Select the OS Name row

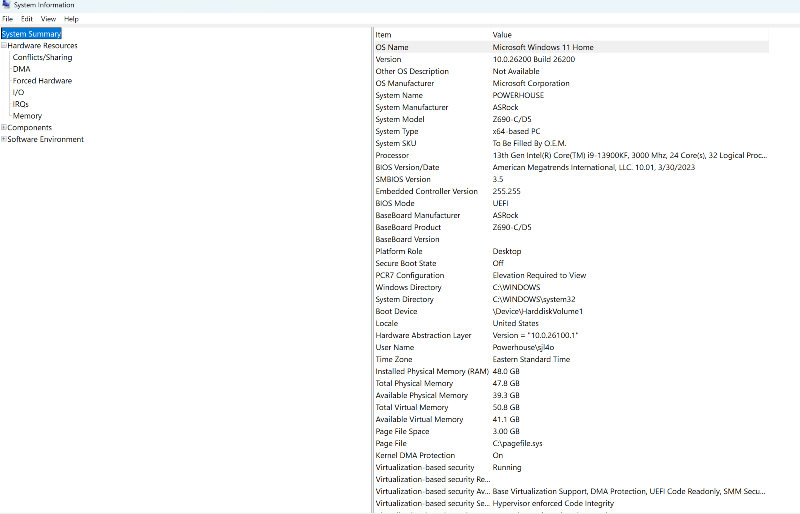tap(392, 47)
